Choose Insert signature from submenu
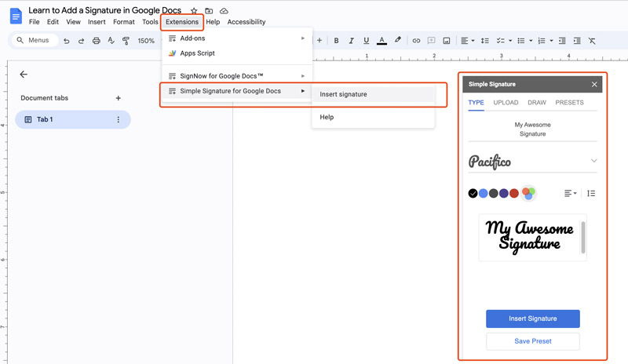The width and height of the screenshot is (628, 364). [x=344, y=94]
